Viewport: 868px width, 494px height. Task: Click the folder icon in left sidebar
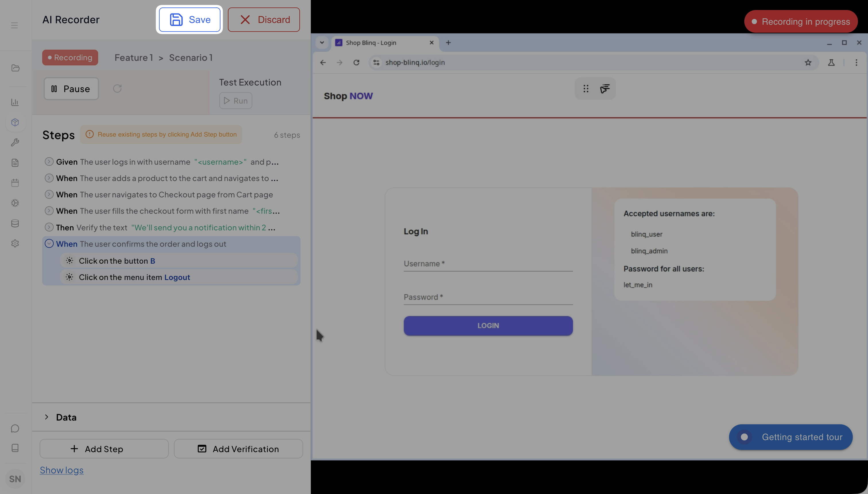pos(15,68)
